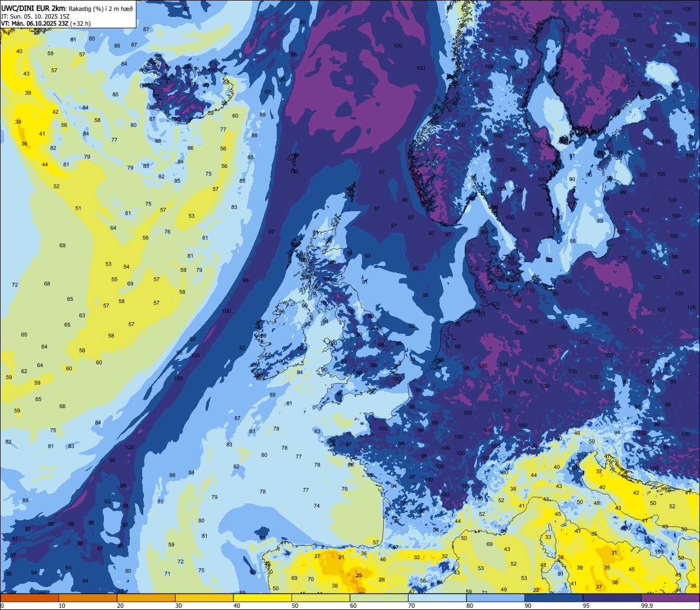The width and height of the screenshot is (700, 610).
Task: Click the 70–80% pale blue legend swatch
Action: point(437,598)
